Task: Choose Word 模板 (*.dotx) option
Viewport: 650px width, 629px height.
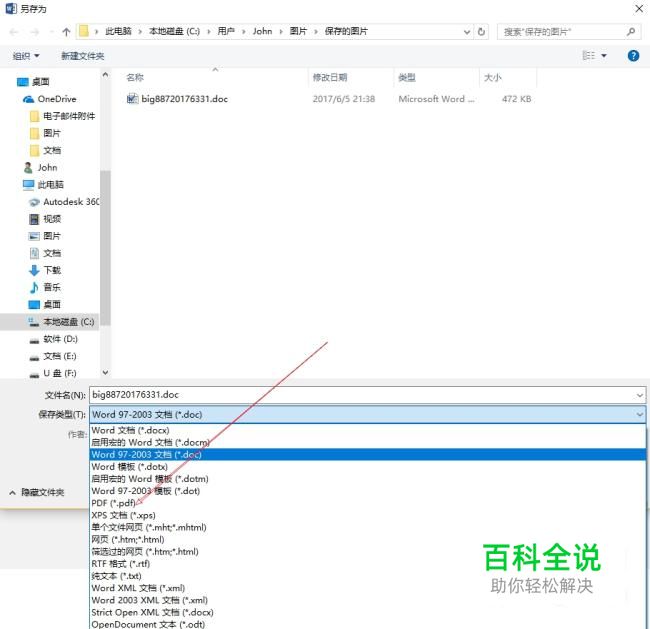Action: click(x=368, y=467)
